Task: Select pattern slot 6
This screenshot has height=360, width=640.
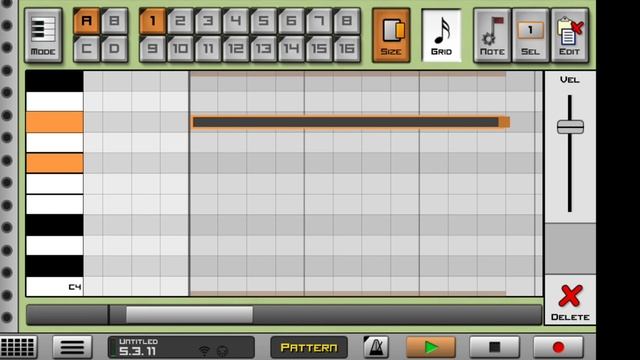Action: (291, 21)
